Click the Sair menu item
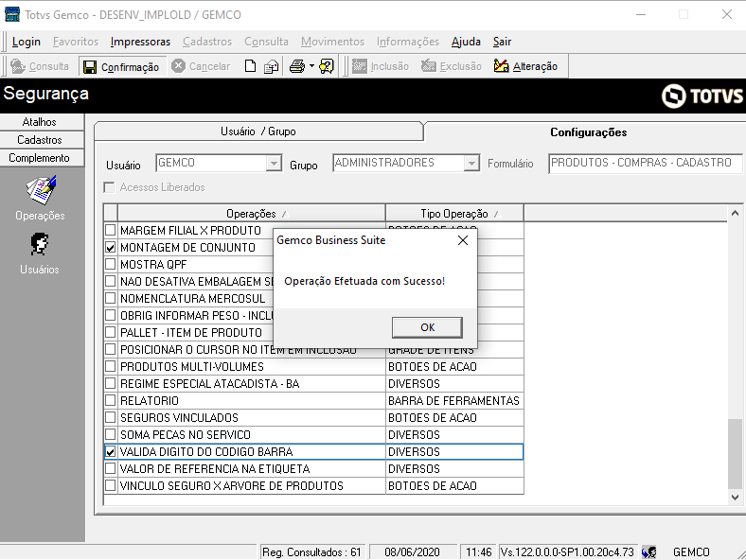 coord(502,42)
